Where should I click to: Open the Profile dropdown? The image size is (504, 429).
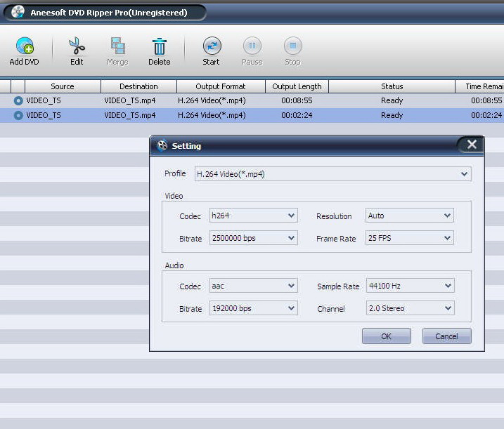point(332,173)
